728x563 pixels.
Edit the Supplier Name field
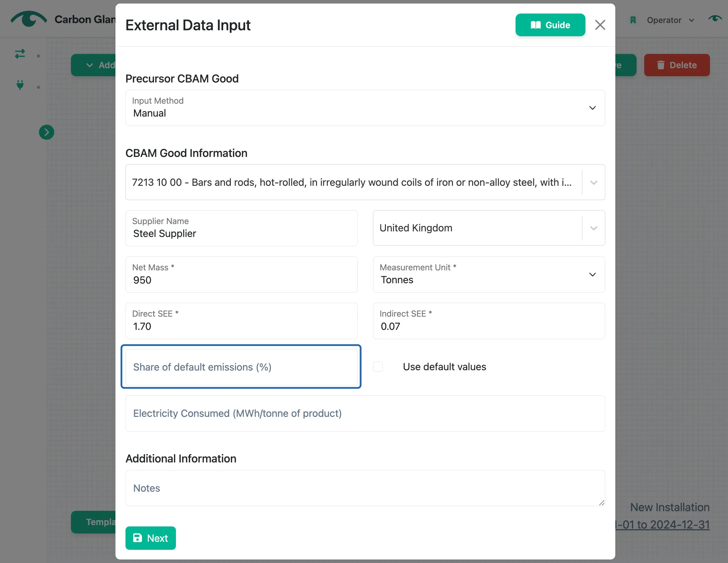(x=241, y=228)
